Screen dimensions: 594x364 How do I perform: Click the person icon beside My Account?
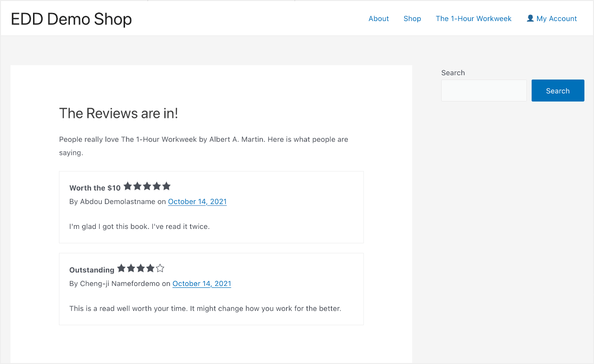point(530,18)
